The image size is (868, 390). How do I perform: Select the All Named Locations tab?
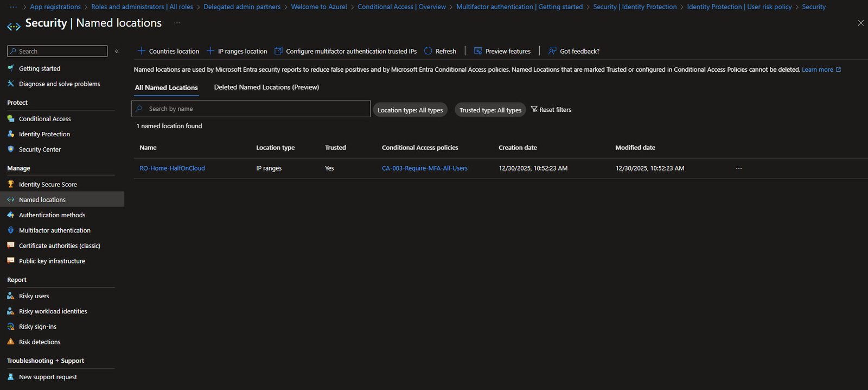(x=166, y=87)
